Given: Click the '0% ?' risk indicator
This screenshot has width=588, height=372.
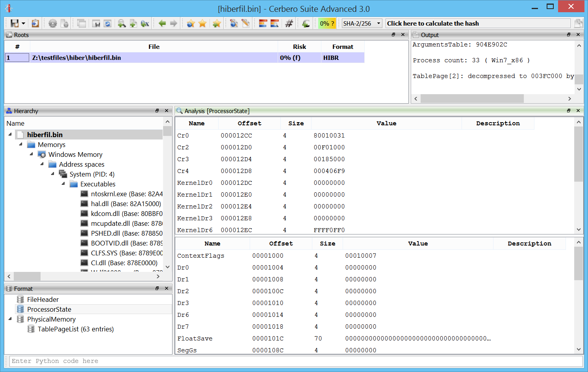Looking at the screenshot, I should [x=327, y=24].
